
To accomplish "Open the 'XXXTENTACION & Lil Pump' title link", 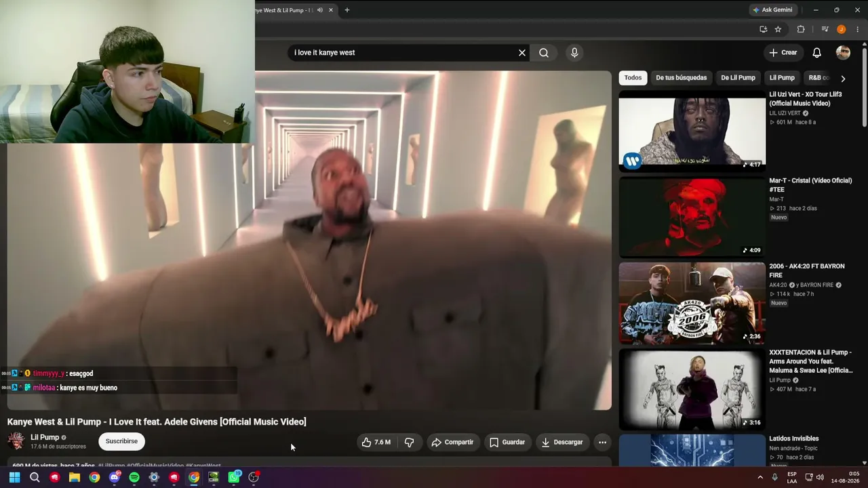I will [811, 362].
